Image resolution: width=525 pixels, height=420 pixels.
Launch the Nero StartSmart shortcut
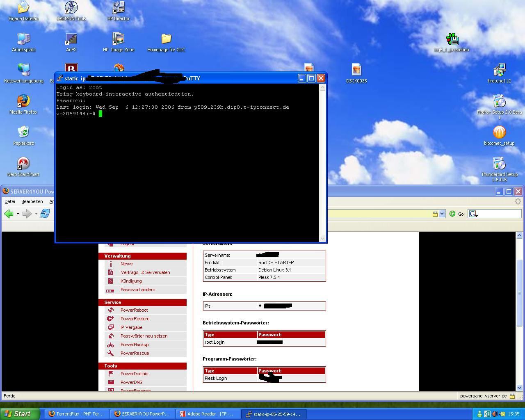23,167
